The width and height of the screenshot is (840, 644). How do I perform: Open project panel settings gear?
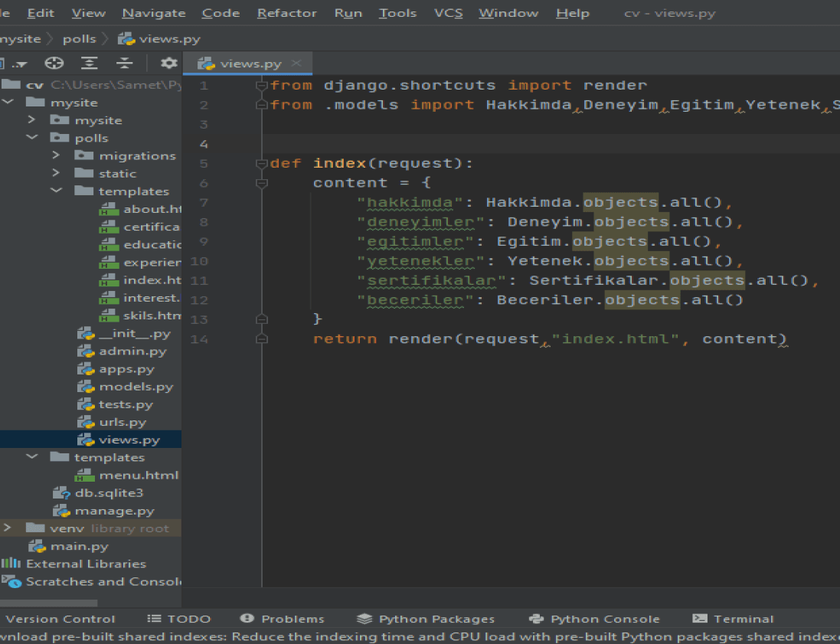(168, 64)
